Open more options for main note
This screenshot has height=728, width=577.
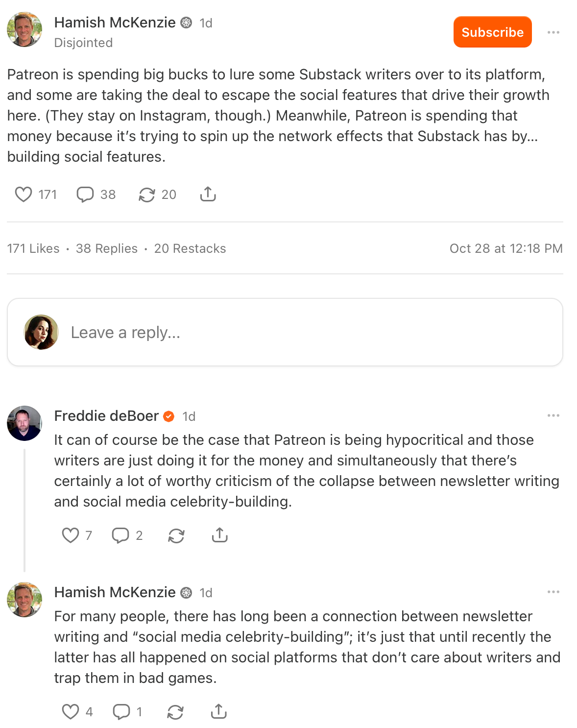[553, 32]
